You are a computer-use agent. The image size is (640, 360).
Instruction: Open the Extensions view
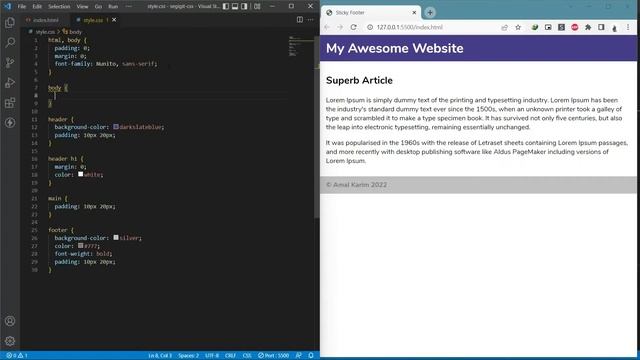tap(10, 102)
